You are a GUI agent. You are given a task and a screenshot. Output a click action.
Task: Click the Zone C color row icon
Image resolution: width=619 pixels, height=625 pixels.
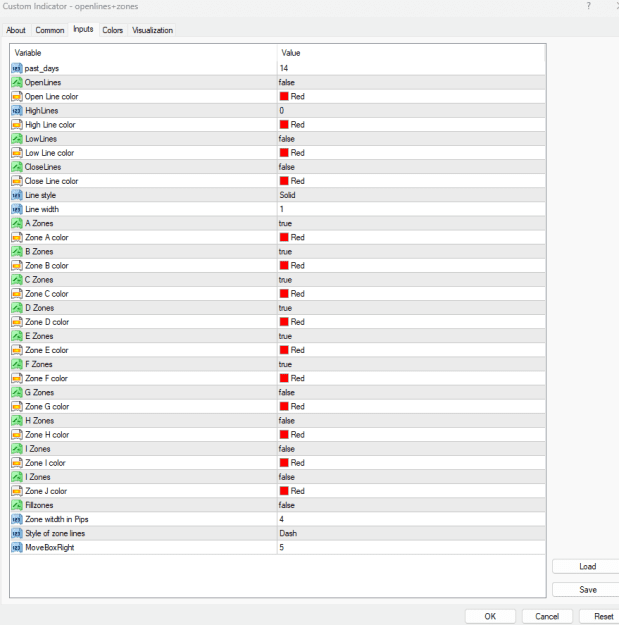coord(17,294)
